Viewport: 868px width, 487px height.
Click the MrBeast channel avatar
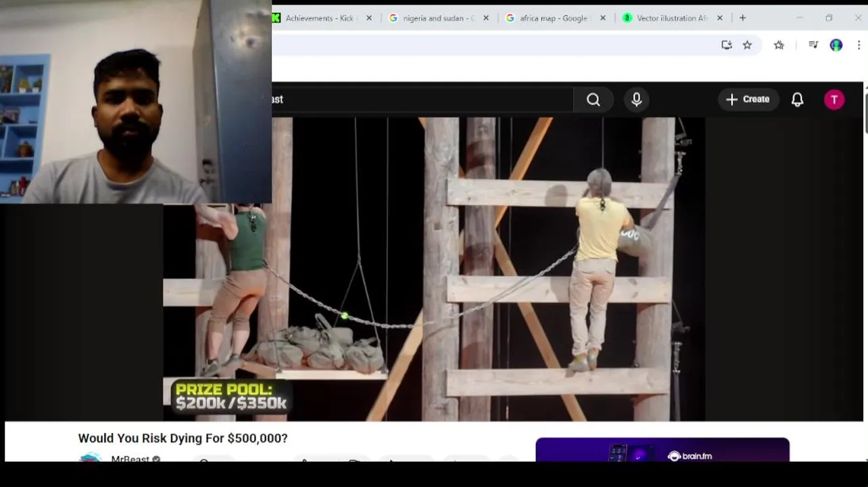[x=90, y=458]
